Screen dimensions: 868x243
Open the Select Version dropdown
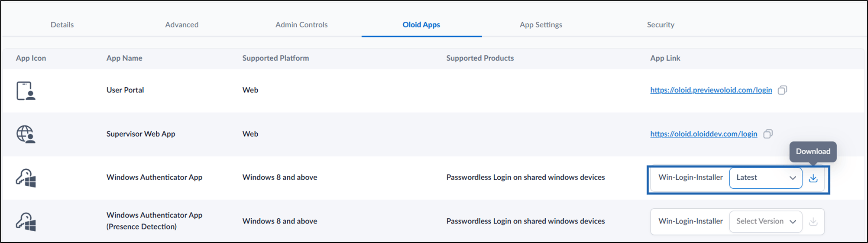pyautogui.click(x=766, y=222)
